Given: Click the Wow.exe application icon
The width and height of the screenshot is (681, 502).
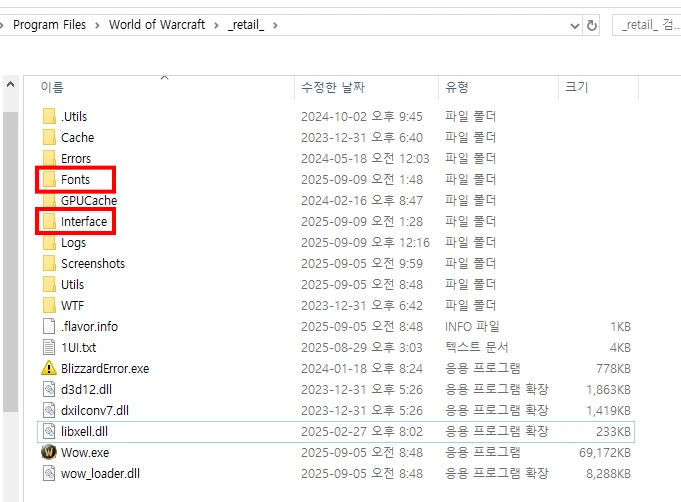Looking at the screenshot, I should (49, 452).
